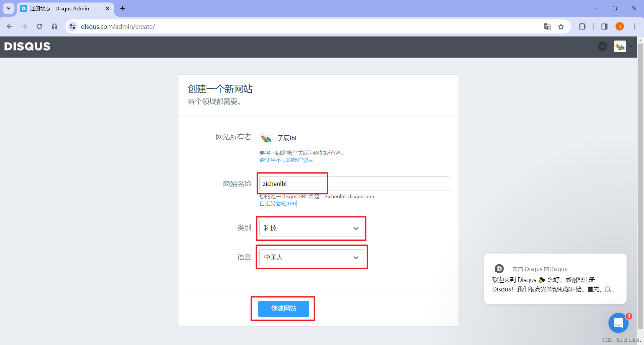Open the tab search dropdown arrow
The image size is (644, 345).
pos(8,8)
